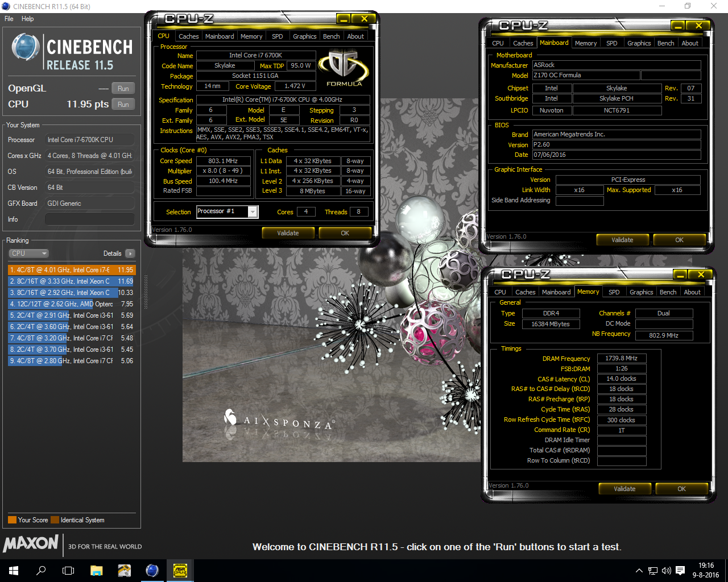Click the ASRock CPU-Z taskbar icon
Screen dimensions: 728x582
(x=180, y=571)
